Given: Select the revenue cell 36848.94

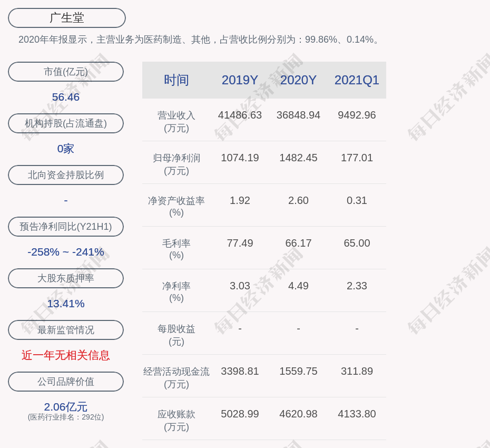Looking at the screenshot, I should [x=298, y=115].
